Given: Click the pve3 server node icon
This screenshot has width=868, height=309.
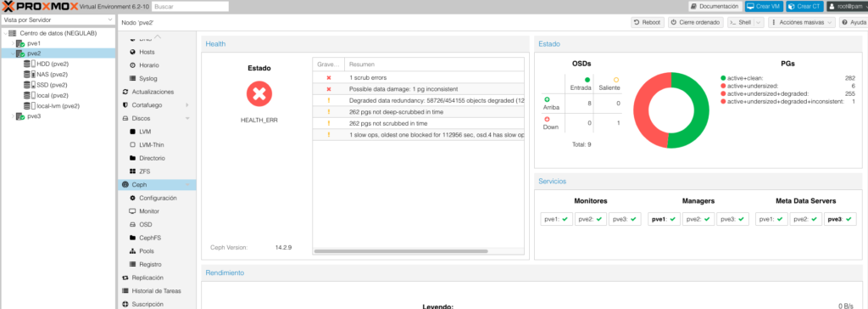Looking at the screenshot, I should [20, 116].
